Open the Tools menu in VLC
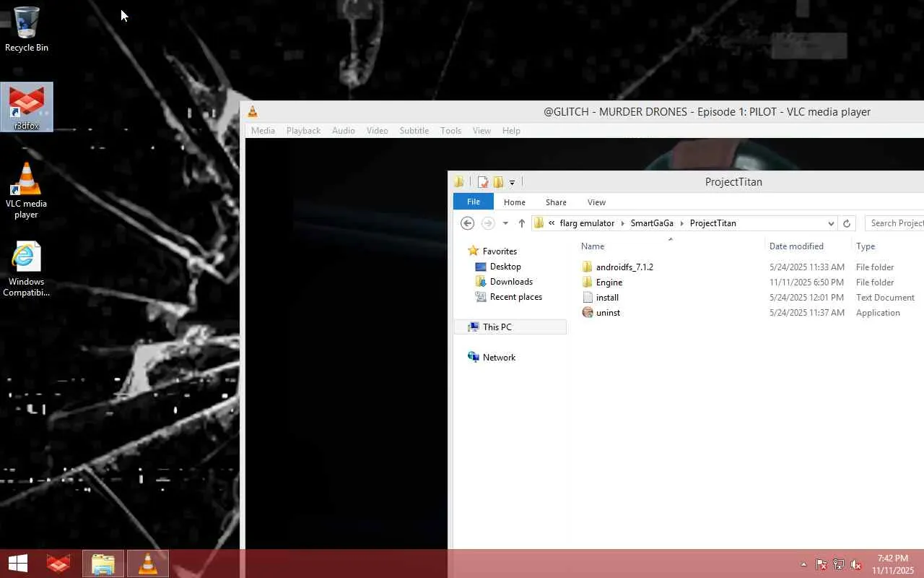The width and height of the screenshot is (924, 578). pyautogui.click(x=451, y=131)
